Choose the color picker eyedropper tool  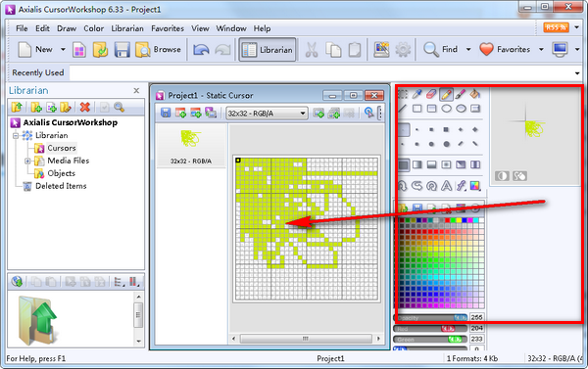coord(416,94)
